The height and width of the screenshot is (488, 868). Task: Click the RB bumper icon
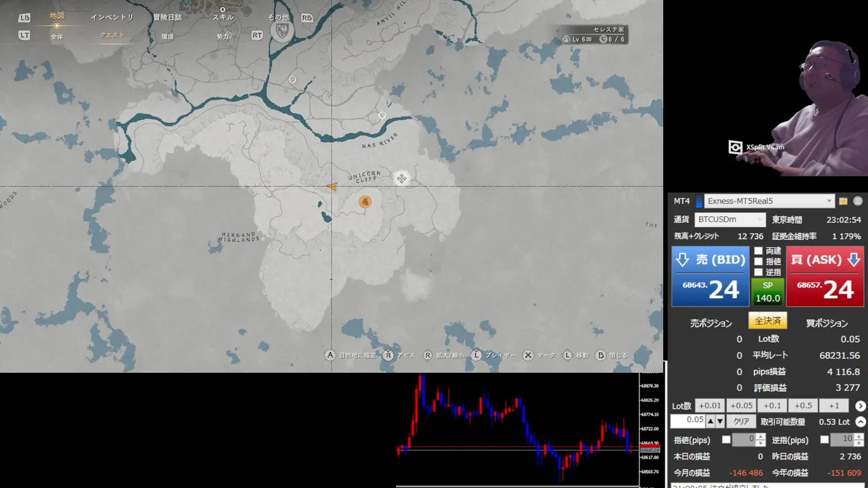tap(307, 18)
